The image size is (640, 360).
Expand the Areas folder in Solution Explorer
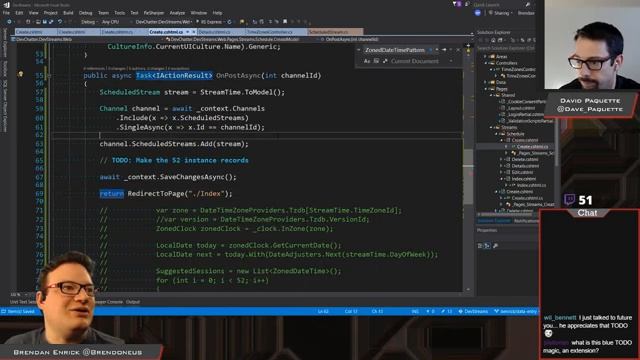(x=486, y=57)
